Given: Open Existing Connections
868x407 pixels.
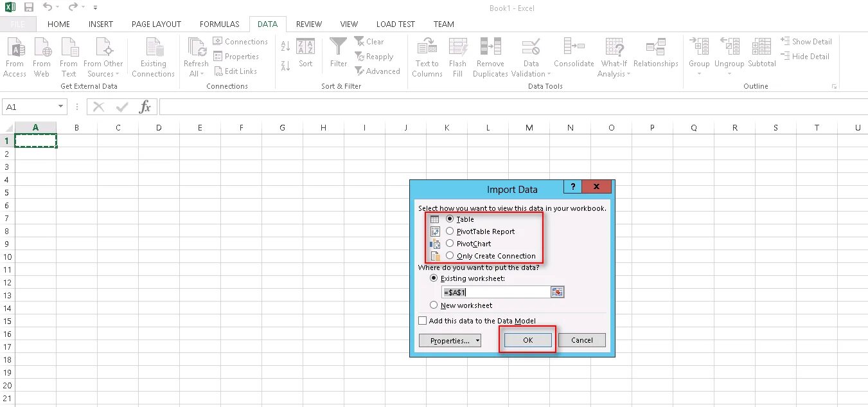Looking at the screenshot, I should tap(153, 57).
